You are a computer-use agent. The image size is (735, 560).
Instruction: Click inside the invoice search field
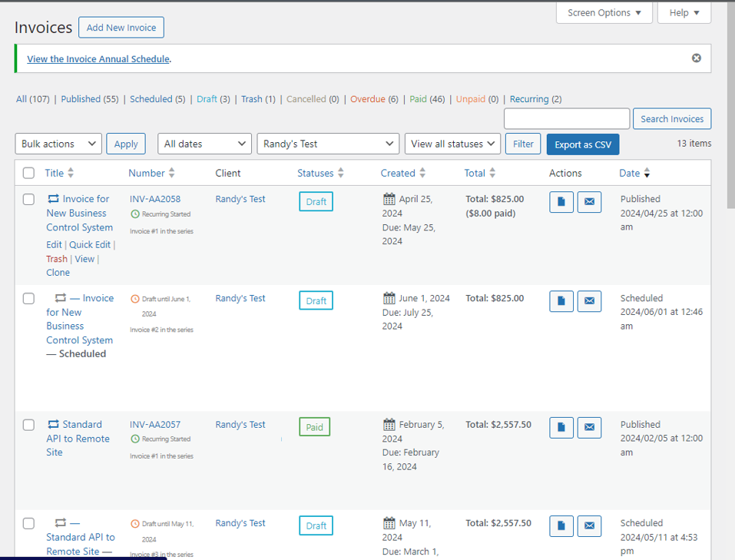tap(566, 118)
